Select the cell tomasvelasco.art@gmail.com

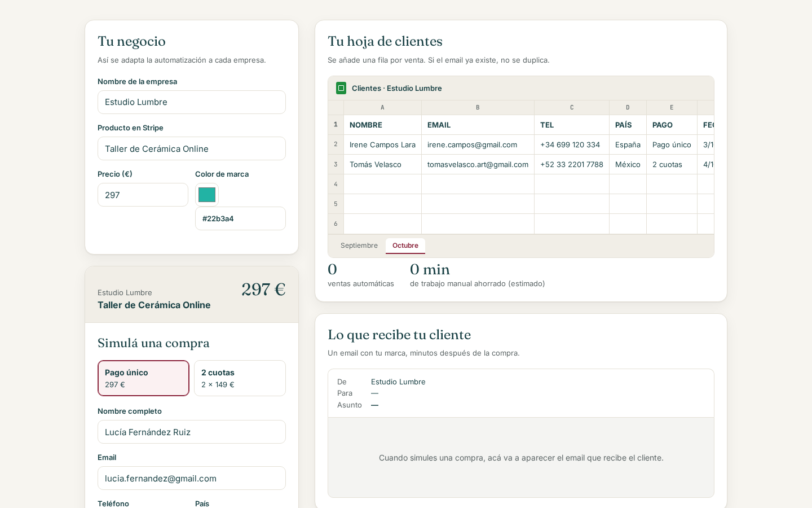click(478, 164)
